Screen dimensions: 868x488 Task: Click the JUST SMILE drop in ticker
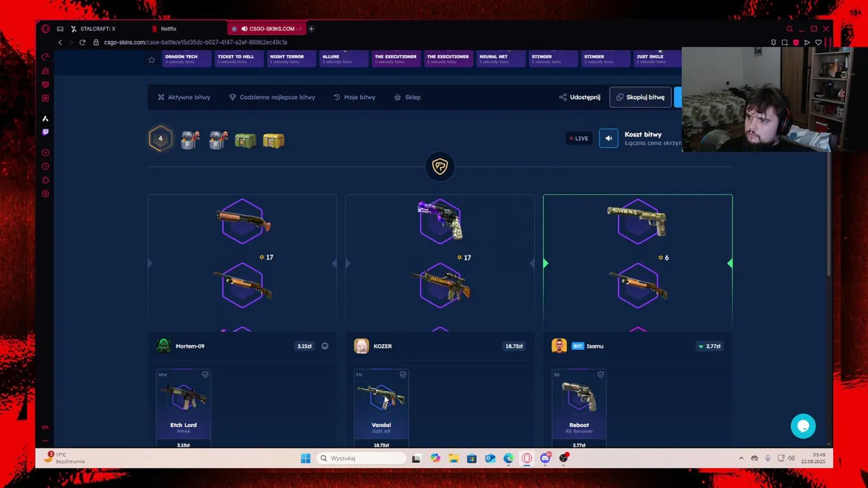pos(657,59)
